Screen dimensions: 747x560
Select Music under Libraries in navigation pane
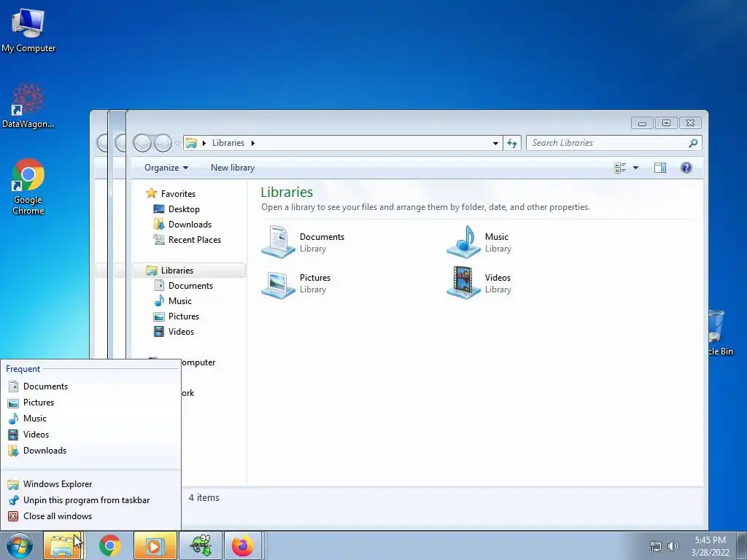173,301
